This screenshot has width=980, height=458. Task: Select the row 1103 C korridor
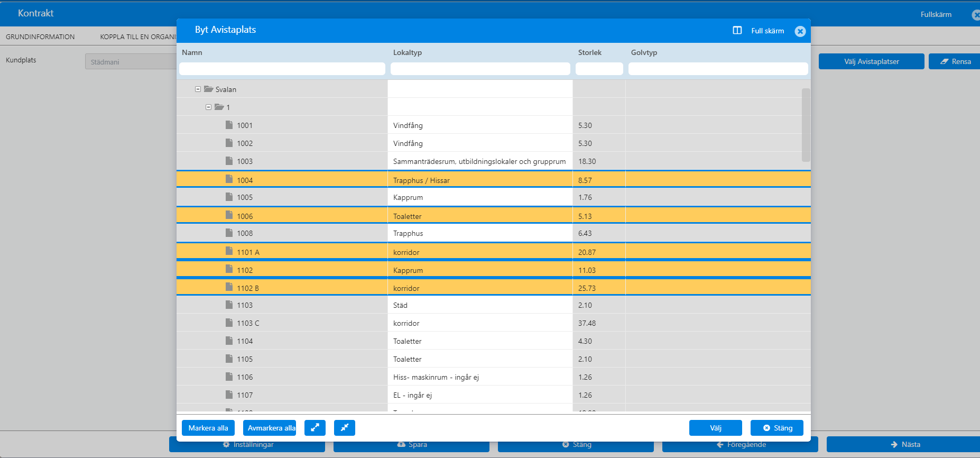493,323
